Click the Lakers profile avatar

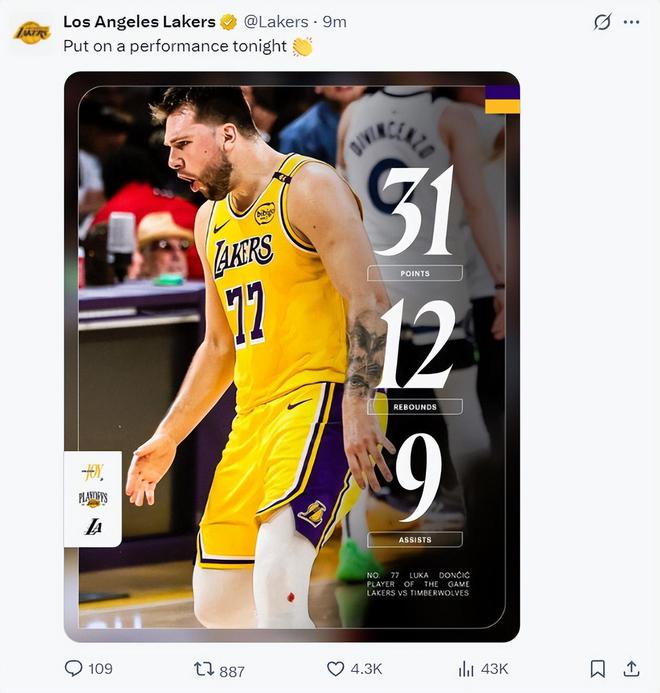point(31,32)
